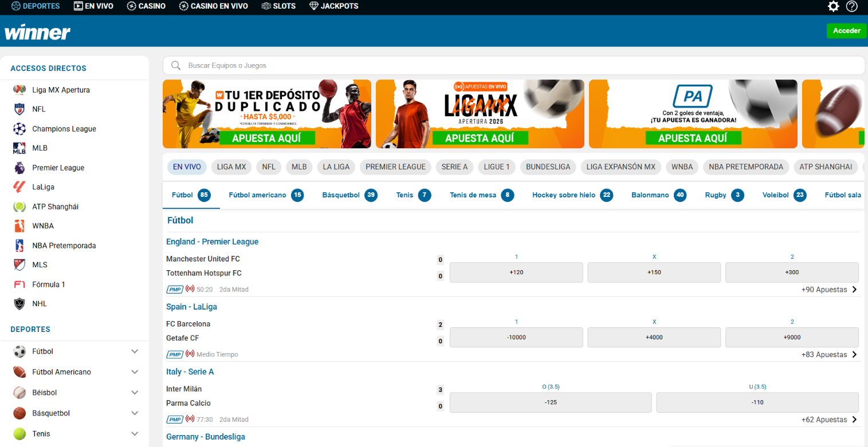Open the JACKPOTS top menu
Screen dimensions: 868x447
coord(334,6)
